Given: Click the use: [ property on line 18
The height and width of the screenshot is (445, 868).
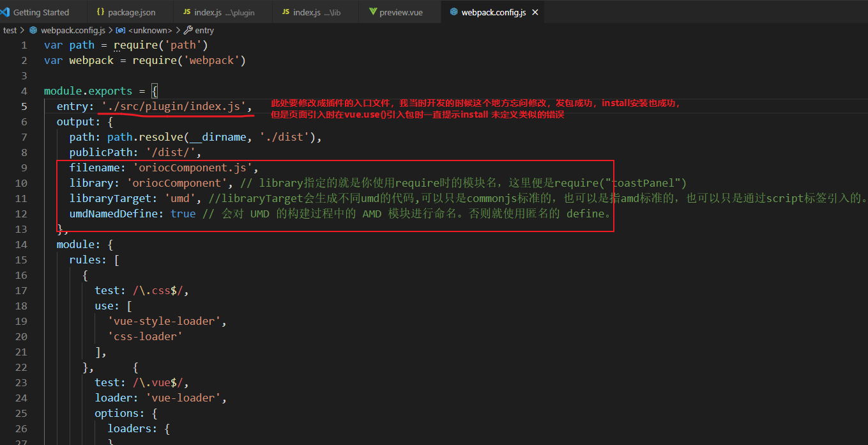Looking at the screenshot, I should 113,306.
